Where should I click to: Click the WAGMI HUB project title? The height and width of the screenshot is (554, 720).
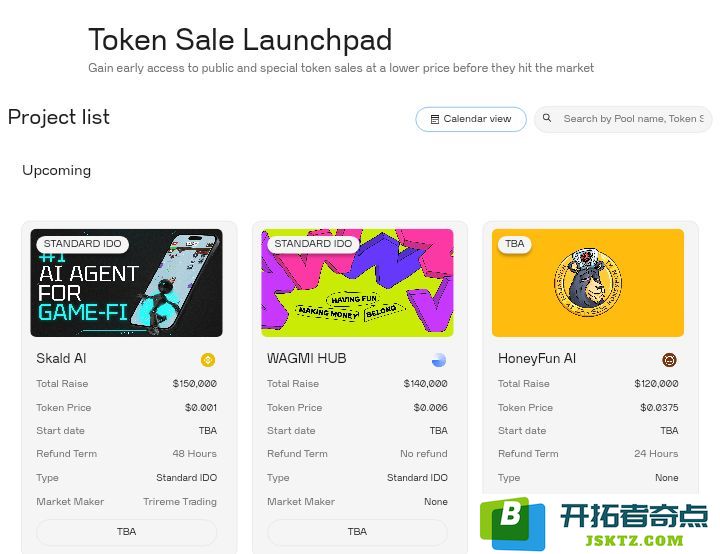tap(307, 358)
